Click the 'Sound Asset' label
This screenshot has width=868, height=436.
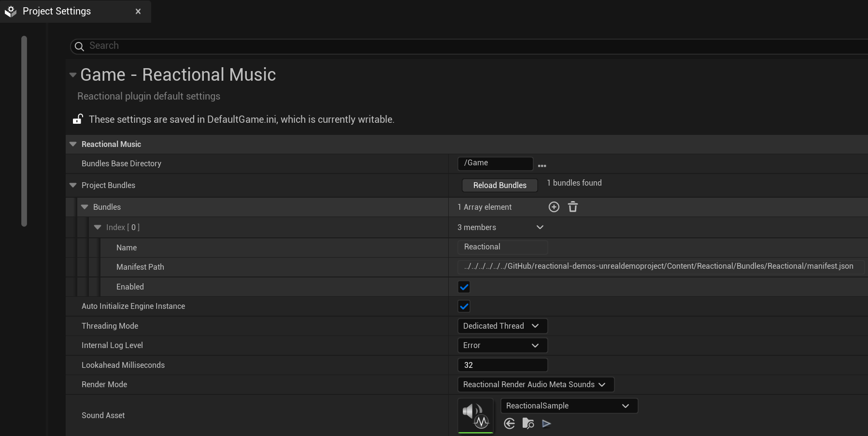103,415
